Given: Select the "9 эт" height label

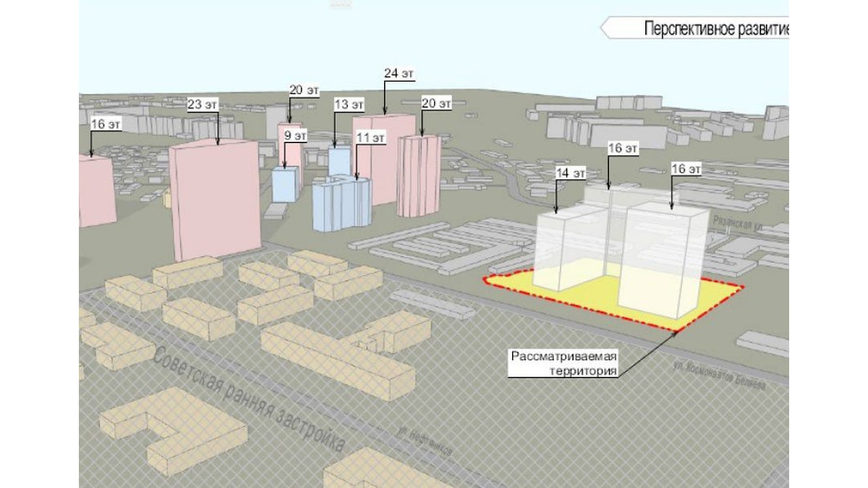Looking at the screenshot, I should coord(295,135).
